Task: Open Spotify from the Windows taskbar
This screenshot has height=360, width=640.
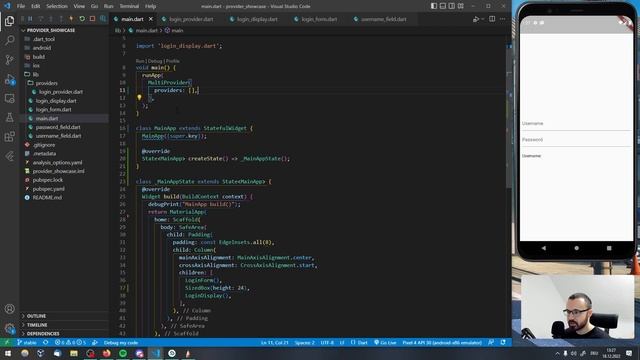Action: click(123, 353)
